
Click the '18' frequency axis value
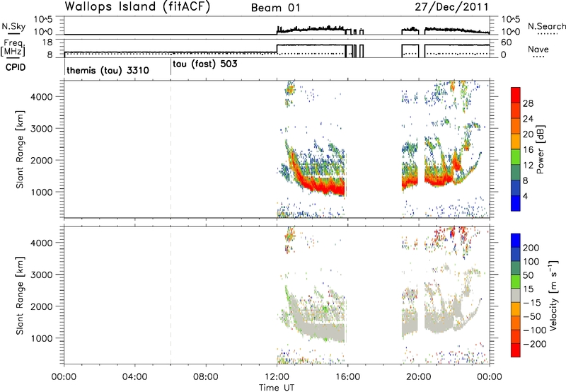click(47, 42)
